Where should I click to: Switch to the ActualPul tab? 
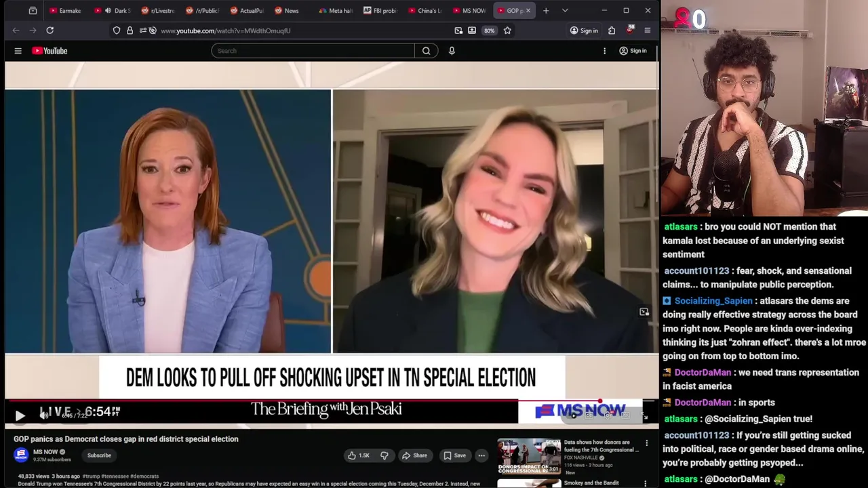pos(247,11)
